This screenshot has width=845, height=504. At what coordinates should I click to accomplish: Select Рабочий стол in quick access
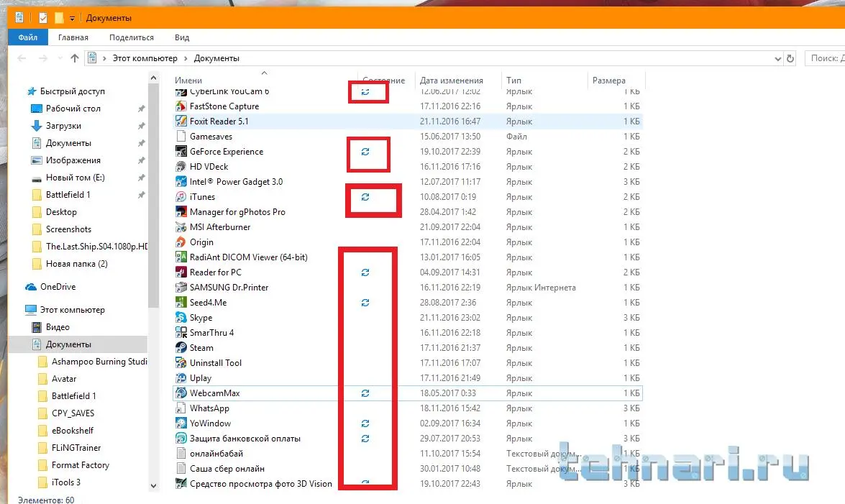click(73, 109)
